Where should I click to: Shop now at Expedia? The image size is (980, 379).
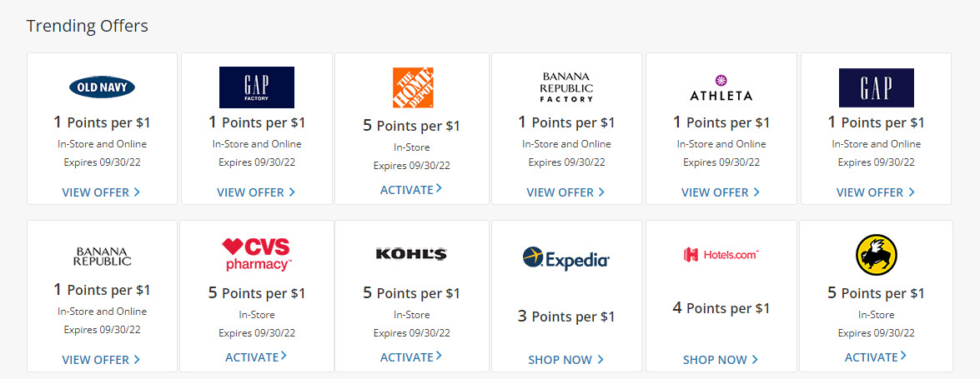pyautogui.click(x=566, y=360)
